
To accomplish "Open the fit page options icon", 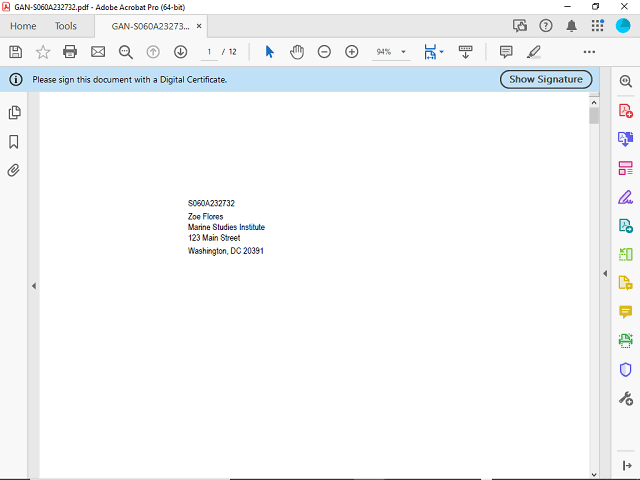I will pos(430,52).
